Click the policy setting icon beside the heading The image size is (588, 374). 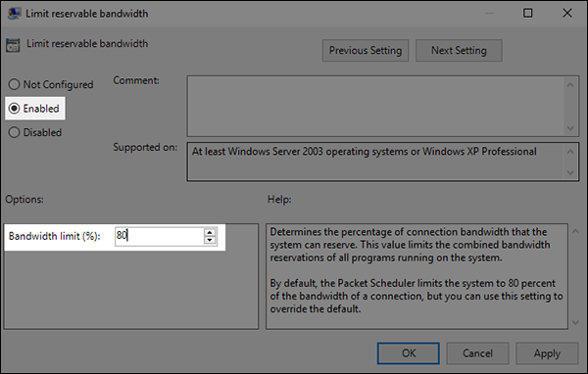13,45
